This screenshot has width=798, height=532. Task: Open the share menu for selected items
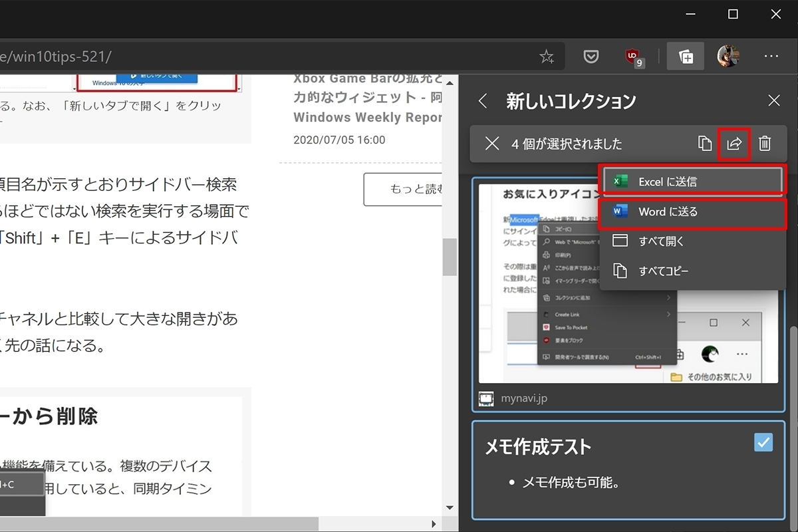point(734,144)
